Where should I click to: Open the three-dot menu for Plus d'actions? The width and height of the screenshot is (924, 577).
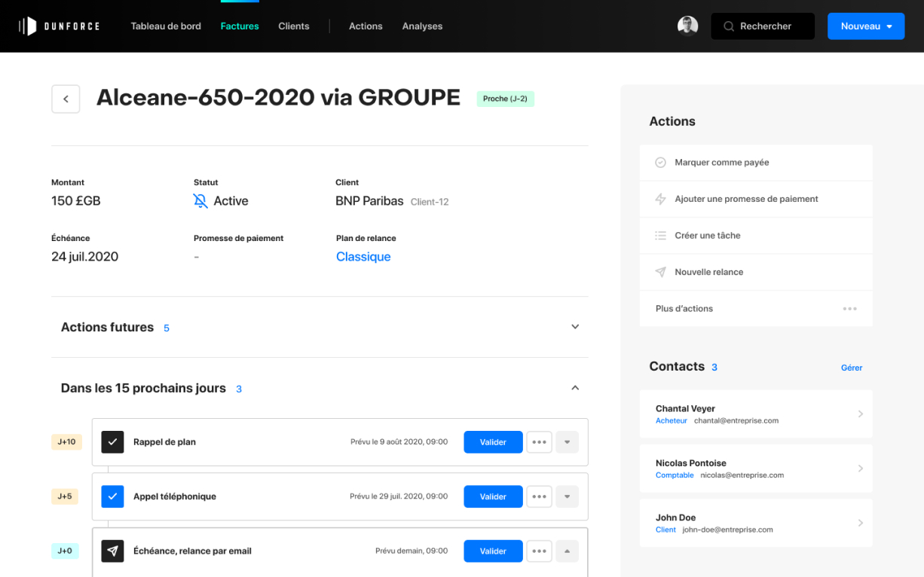click(x=849, y=309)
